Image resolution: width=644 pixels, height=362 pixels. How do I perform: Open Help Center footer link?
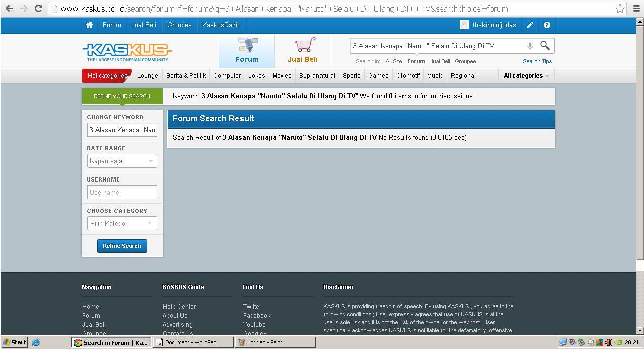(x=179, y=307)
